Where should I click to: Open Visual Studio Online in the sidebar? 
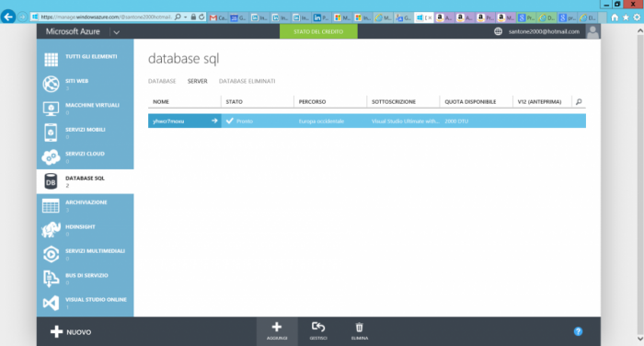pos(85,304)
